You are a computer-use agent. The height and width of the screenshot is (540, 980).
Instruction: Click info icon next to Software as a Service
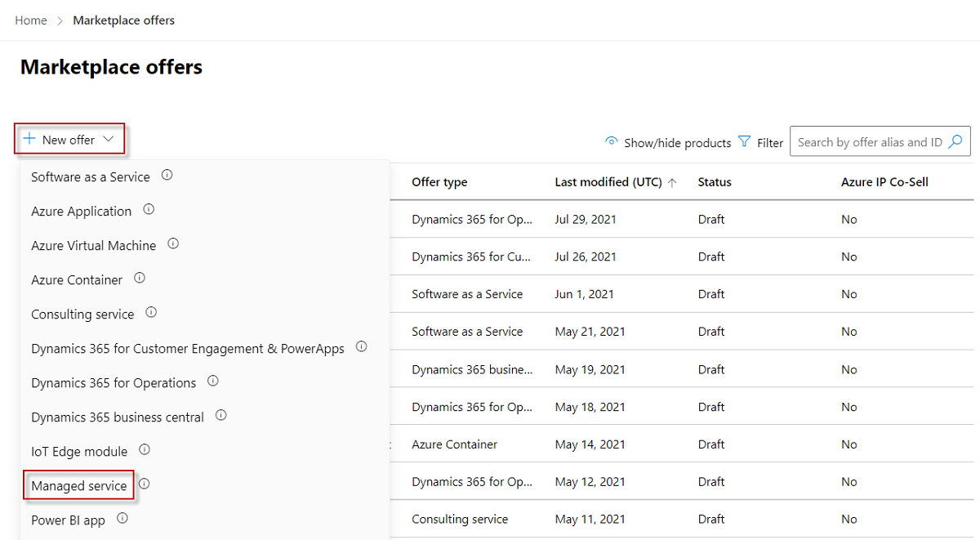coord(167,175)
